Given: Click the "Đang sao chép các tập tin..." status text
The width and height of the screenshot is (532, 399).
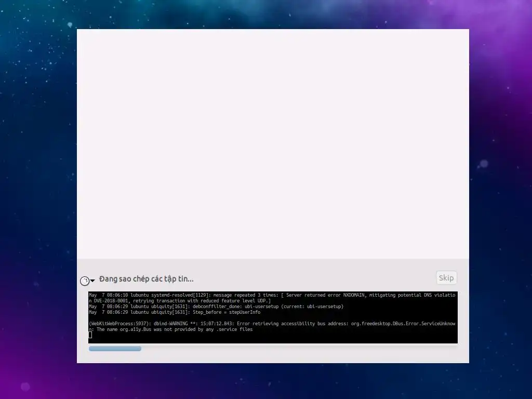Looking at the screenshot, I should [x=146, y=279].
